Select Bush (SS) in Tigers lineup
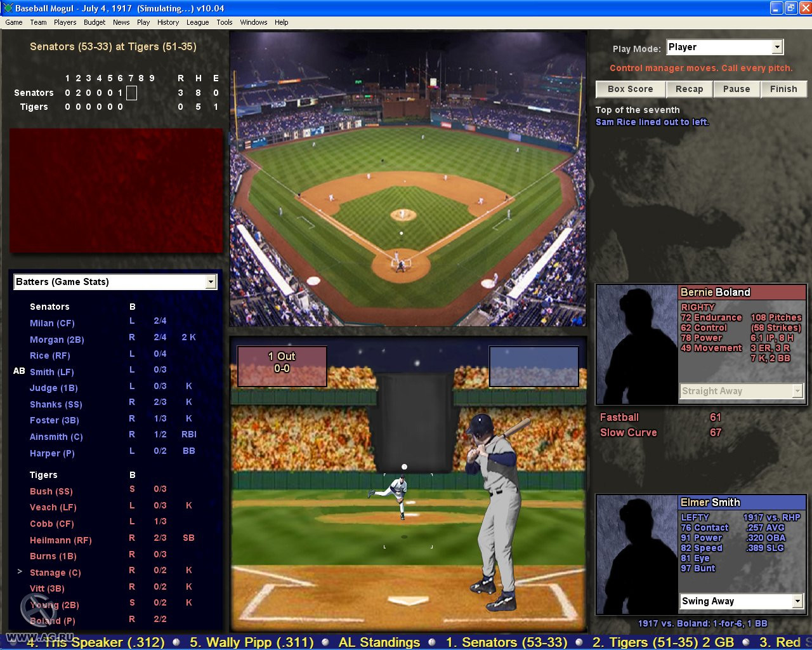The image size is (812, 650). pos(51,491)
